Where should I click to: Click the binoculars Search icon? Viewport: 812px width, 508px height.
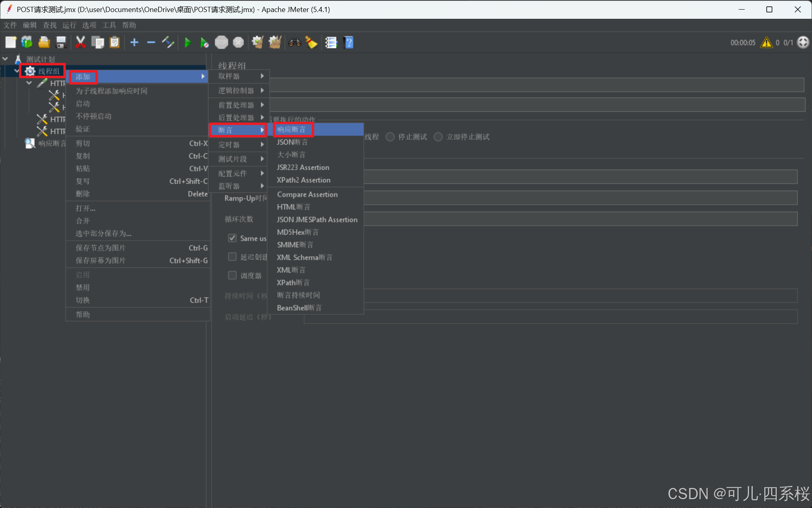294,42
